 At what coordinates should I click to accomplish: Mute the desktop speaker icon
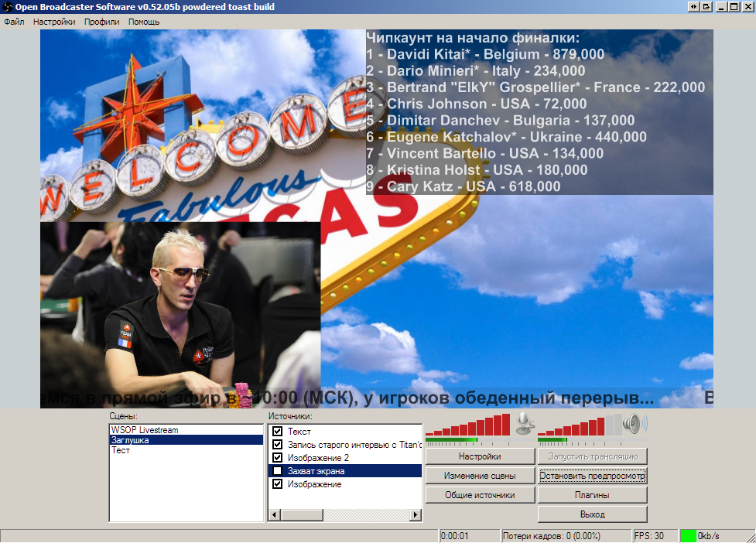635,423
